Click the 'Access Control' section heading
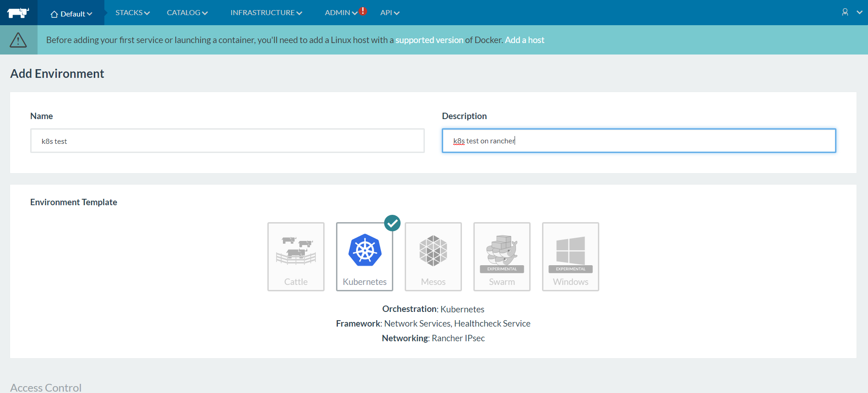Viewport: 868px width, 393px height. [x=46, y=388]
